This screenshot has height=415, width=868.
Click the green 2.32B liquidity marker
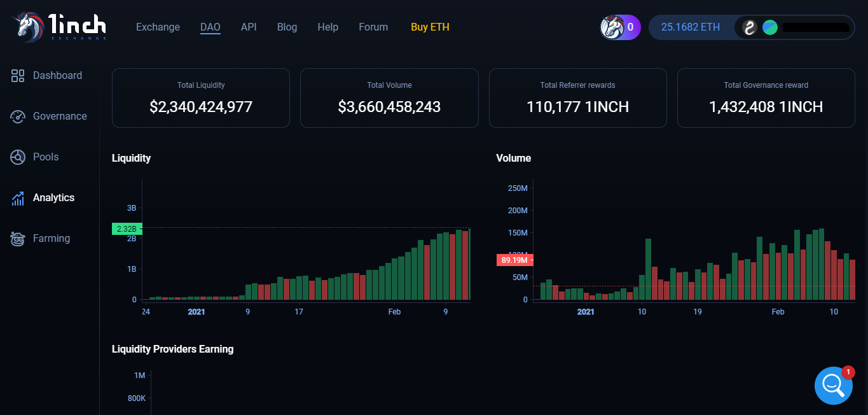127,229
